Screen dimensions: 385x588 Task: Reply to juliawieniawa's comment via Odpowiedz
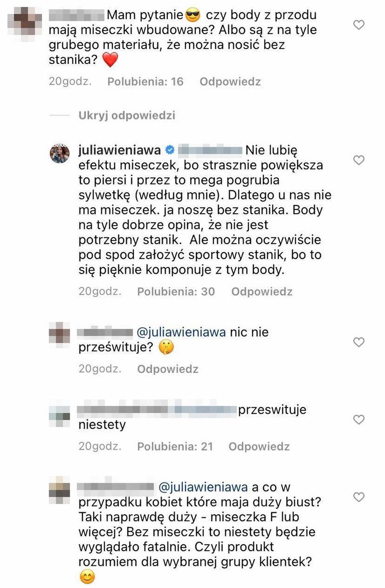click(261, 292)
